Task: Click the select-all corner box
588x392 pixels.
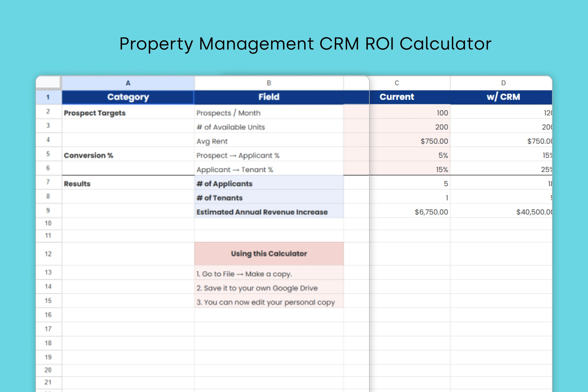Action: (x=48, y=82)
